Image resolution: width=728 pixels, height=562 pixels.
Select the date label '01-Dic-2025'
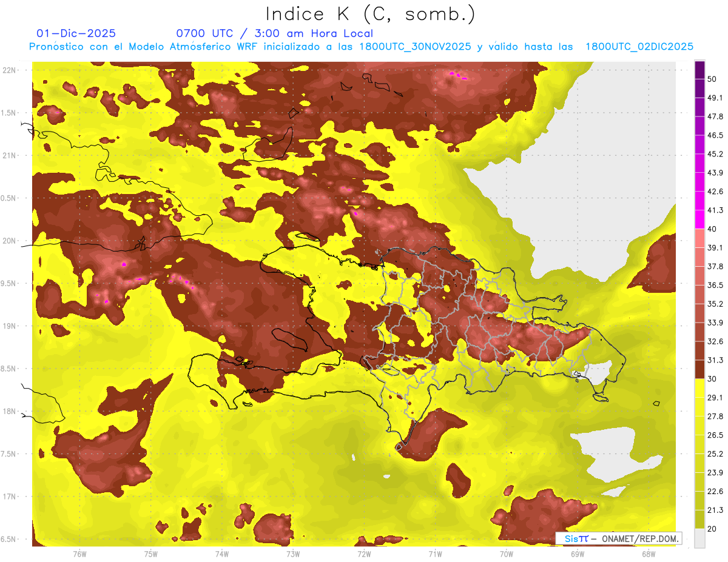(76, 33)
